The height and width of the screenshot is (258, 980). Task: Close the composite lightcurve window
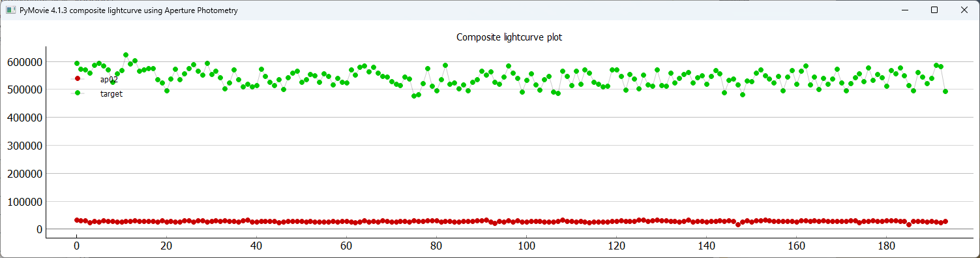pos(964,10)
